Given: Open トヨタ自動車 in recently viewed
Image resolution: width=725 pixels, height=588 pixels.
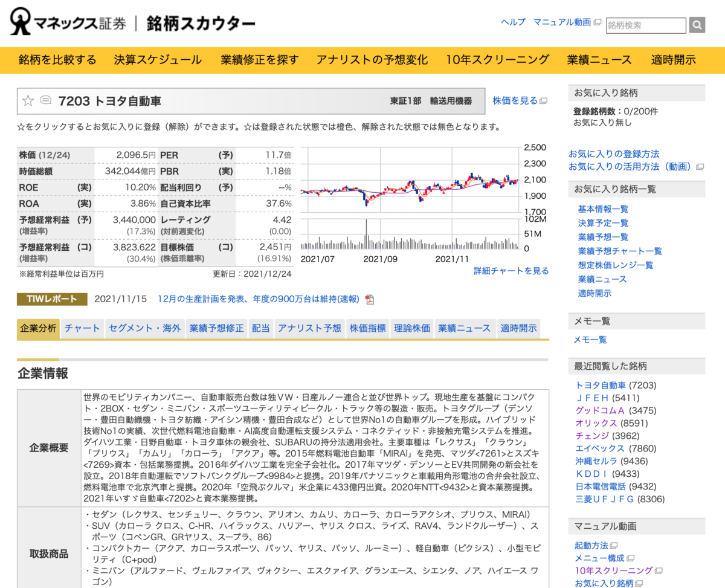Looking at the screenshot, I should (601, 386).
